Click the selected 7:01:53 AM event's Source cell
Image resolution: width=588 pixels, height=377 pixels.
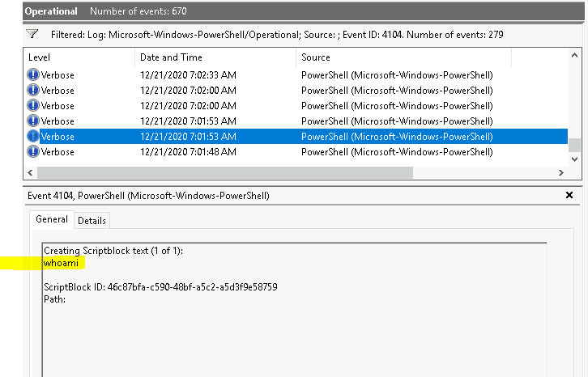pyautogui.click(x=397, y=137)
